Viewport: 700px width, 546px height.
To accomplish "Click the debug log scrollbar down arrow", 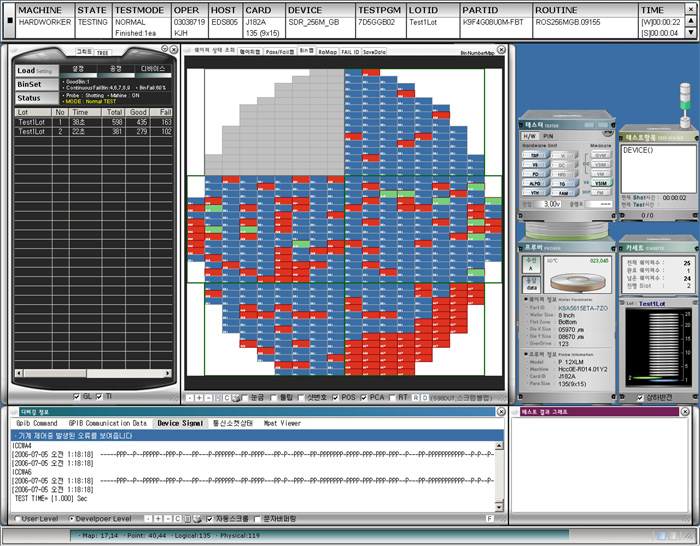I will point(499,507).
